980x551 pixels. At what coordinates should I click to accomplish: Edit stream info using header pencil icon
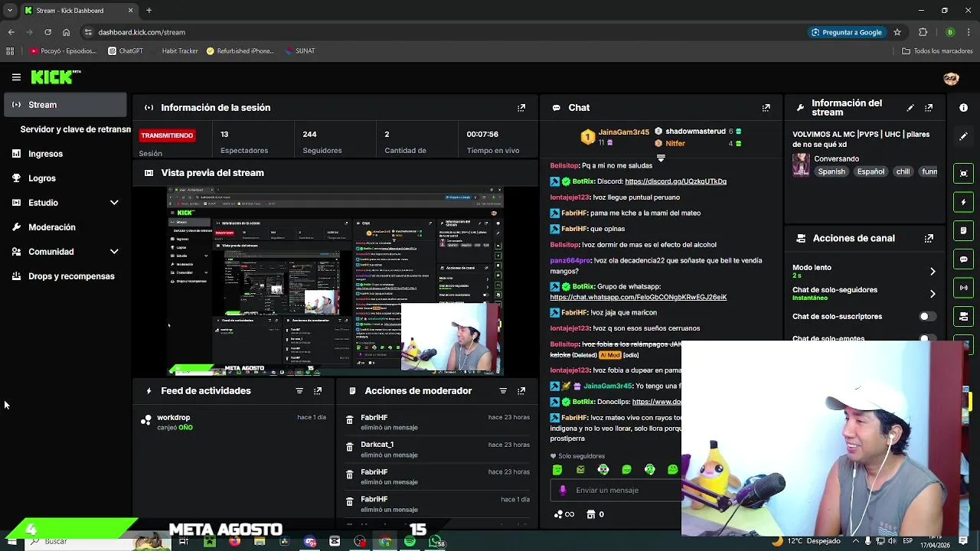[910, 108]
